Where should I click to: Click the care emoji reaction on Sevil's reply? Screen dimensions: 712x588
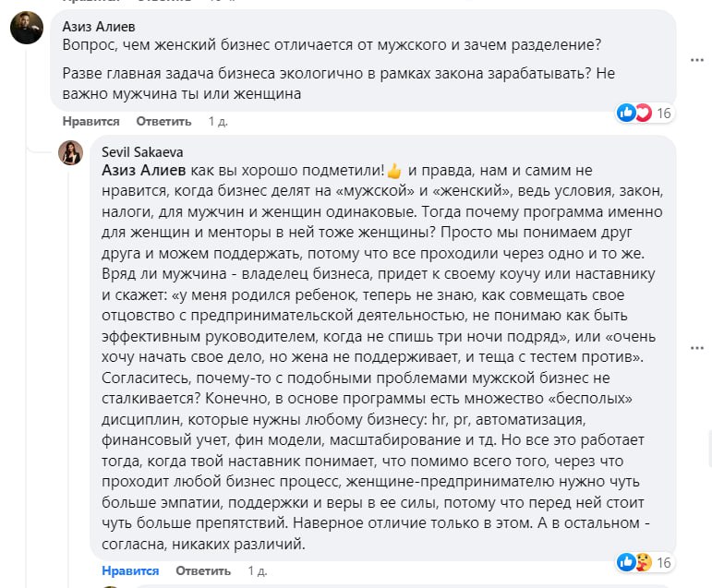pyautogui.click(x=642, y=561)
